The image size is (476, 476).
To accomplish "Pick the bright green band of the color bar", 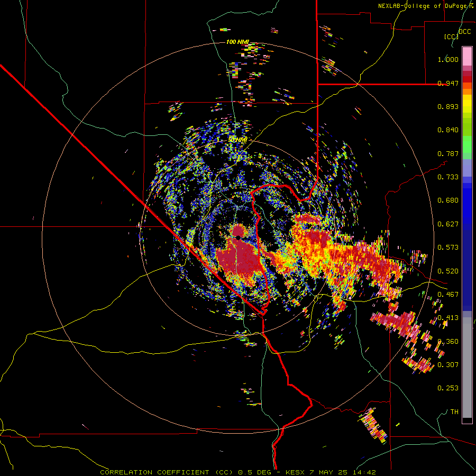I will click(x=467, y=144).
